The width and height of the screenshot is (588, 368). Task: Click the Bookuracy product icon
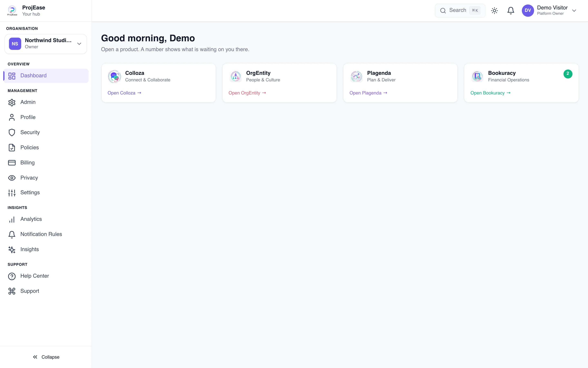point(477,76)
